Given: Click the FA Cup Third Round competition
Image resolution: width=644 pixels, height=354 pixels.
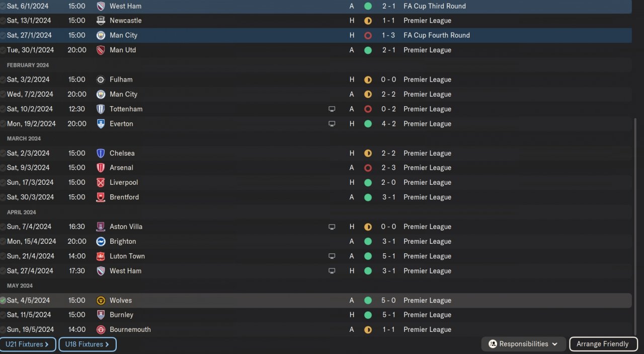Looking at the screenshot, I should tap(434, 6).
